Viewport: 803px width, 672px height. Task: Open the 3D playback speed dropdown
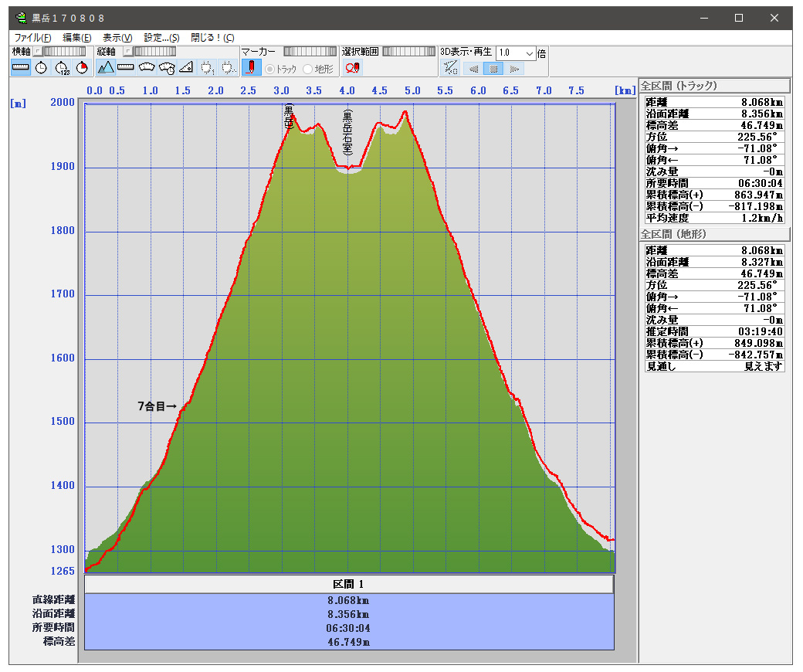[x=529, y=53]
